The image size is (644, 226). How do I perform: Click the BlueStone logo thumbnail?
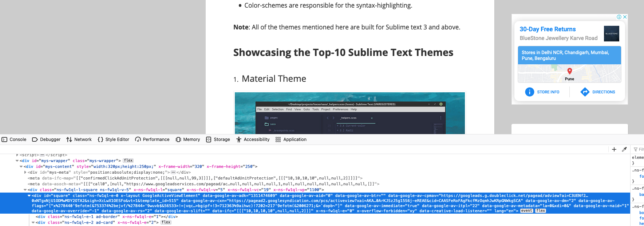[x=612, y=33]
